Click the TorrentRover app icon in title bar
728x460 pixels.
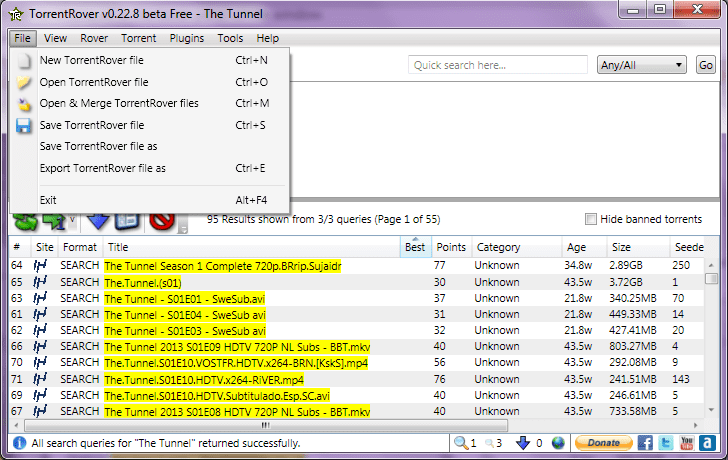coord(16,14)
